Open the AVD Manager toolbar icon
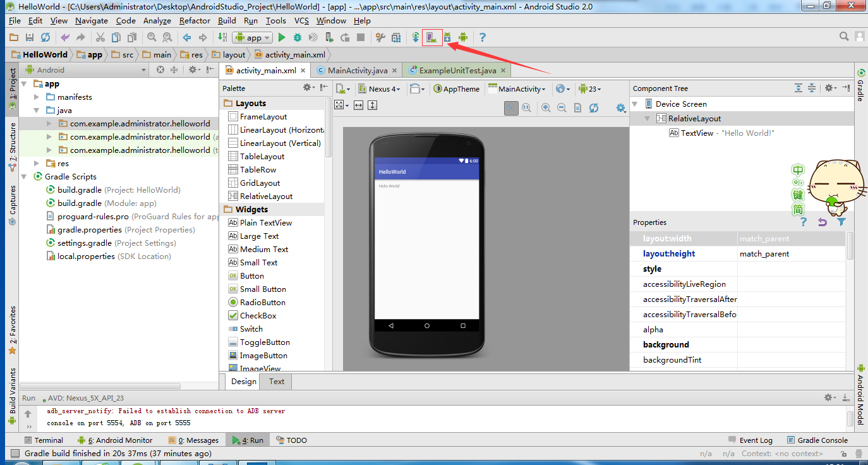This screenshot has height=465, width=868. pos(432,37)
